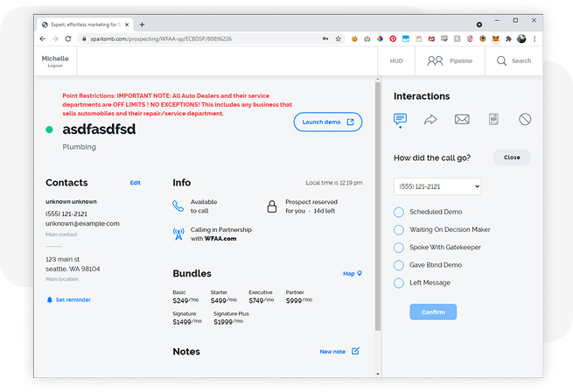Open the HUD menu item
Viewport: 573px width, 392px height.
pos(395,60)
